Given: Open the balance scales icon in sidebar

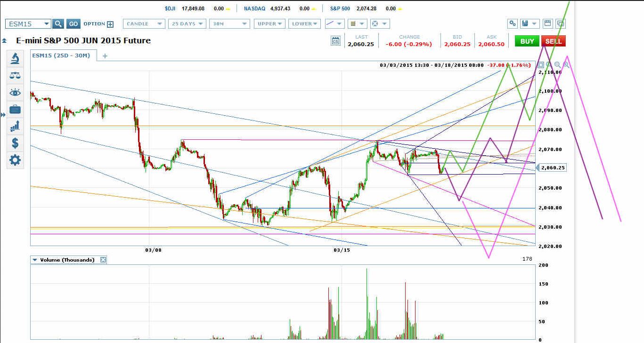Looking at the screenshot, I should tap(15, 75).
